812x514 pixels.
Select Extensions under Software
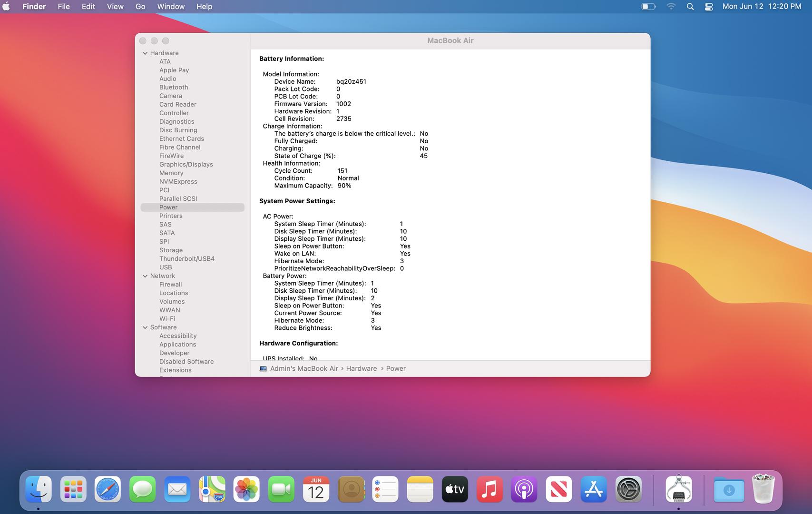[176, 370]
